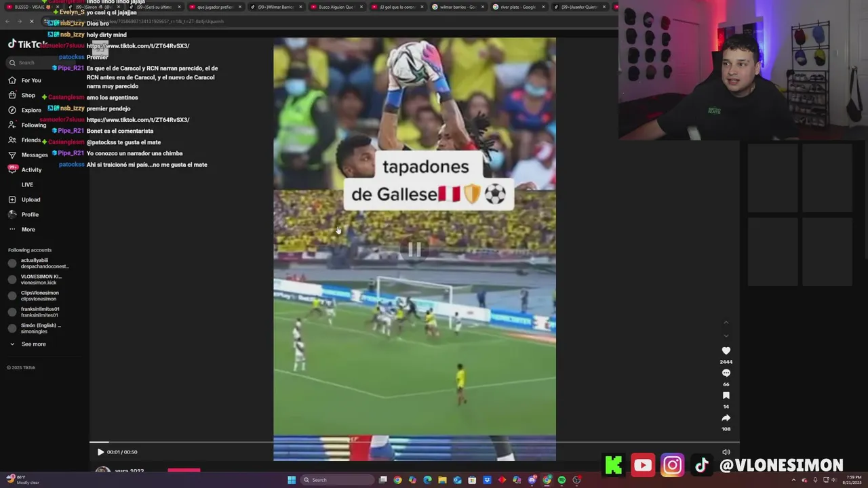Open the first tiktok.com link in chat
Screen dimensions: 868x488
click(138, 46)
